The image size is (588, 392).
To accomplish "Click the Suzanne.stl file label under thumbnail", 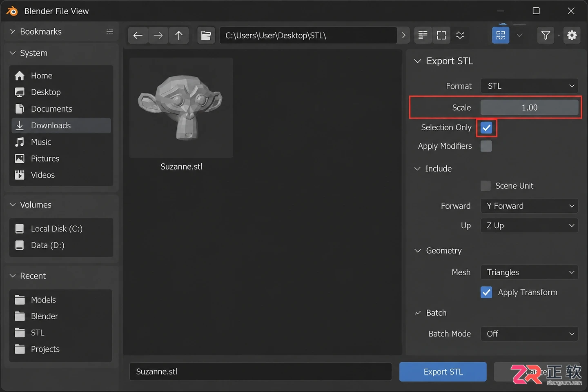I will (x=181, y=167).
